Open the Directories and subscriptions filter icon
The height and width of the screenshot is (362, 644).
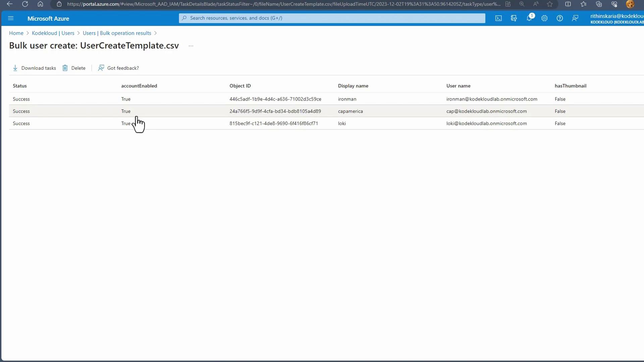point(514,18)
